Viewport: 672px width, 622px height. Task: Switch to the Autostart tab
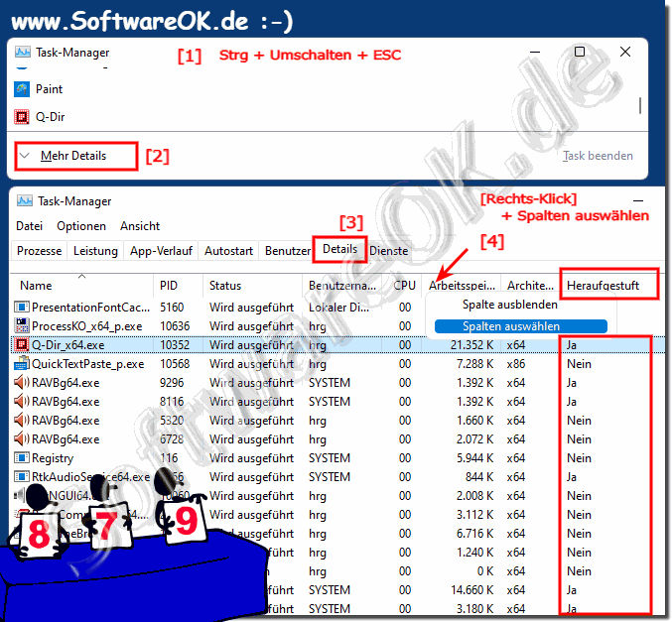pos(228,251)
